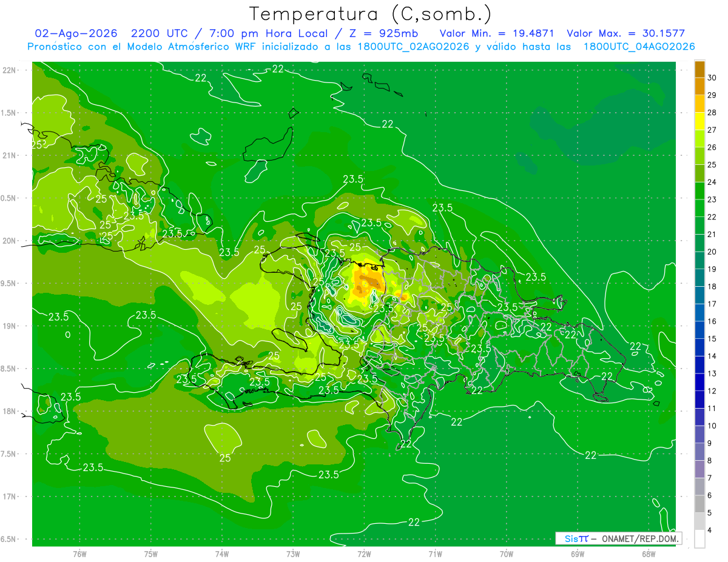Click legend value "4" on the color scale
This screenshot has width=728, height=562.
point(710,530)
